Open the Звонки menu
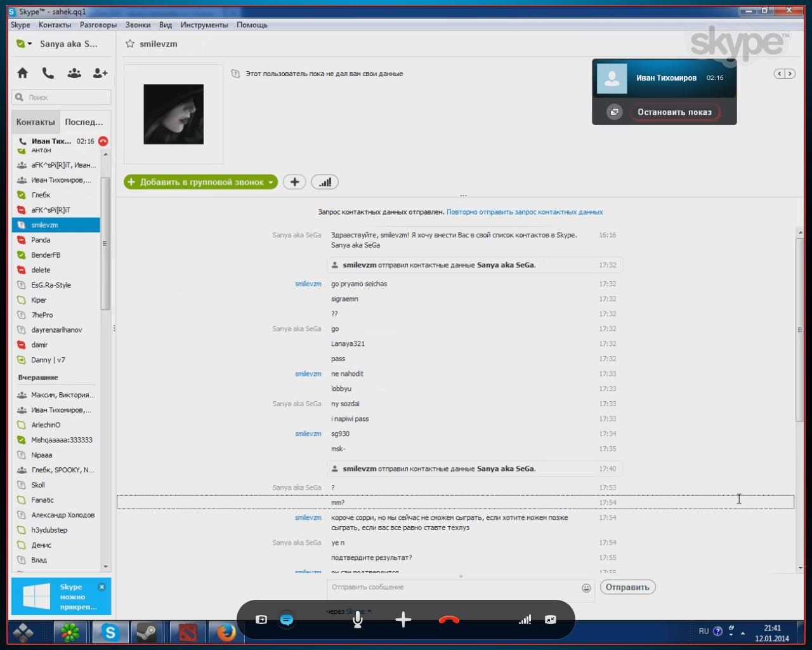This screenshot has height=650, width=812. point(138,25)
